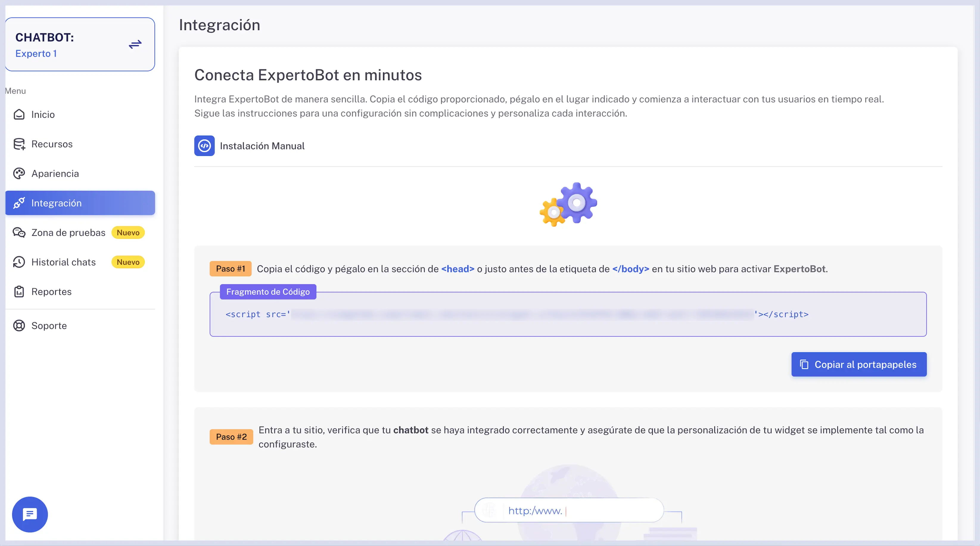This screenshot has width=980, height=546.
Task: Click the Integración page heading
Action: (220, 25)
